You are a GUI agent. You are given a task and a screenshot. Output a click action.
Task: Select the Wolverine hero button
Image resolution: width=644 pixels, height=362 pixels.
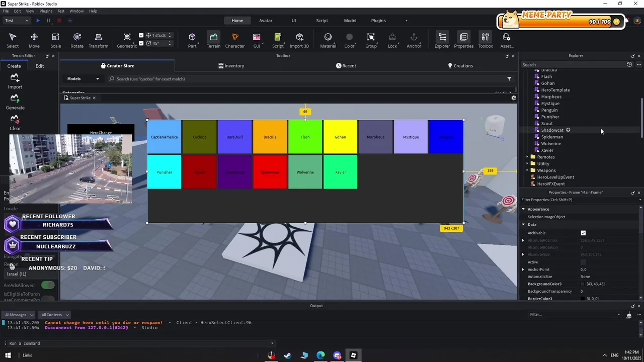click(305, 172)
